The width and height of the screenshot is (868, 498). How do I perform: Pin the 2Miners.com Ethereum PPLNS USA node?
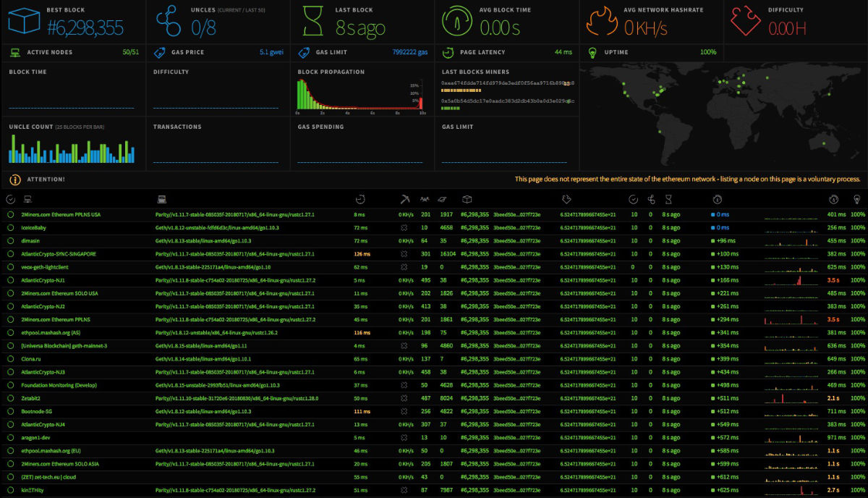(10, 214)
